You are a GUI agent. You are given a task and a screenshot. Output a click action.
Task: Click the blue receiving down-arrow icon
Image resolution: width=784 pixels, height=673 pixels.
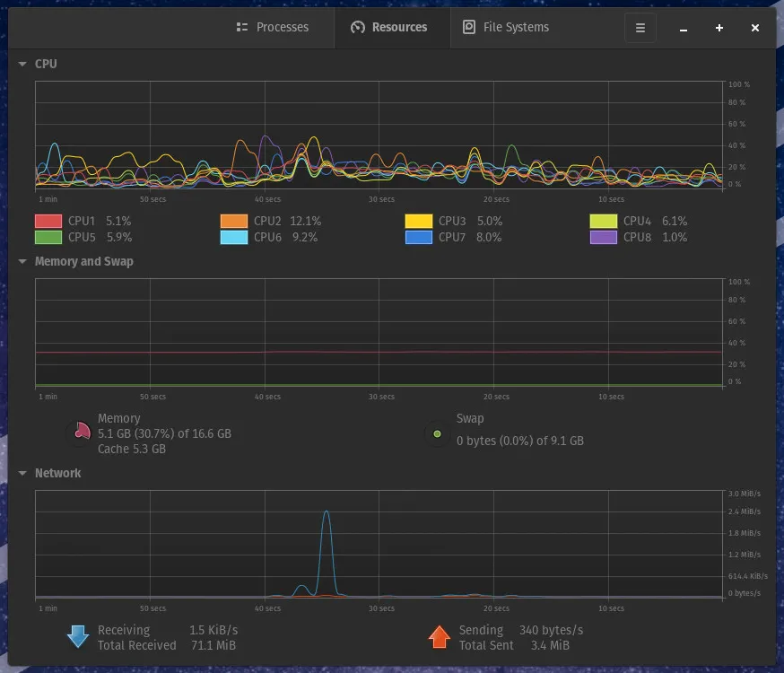click(x=78, y=636)
